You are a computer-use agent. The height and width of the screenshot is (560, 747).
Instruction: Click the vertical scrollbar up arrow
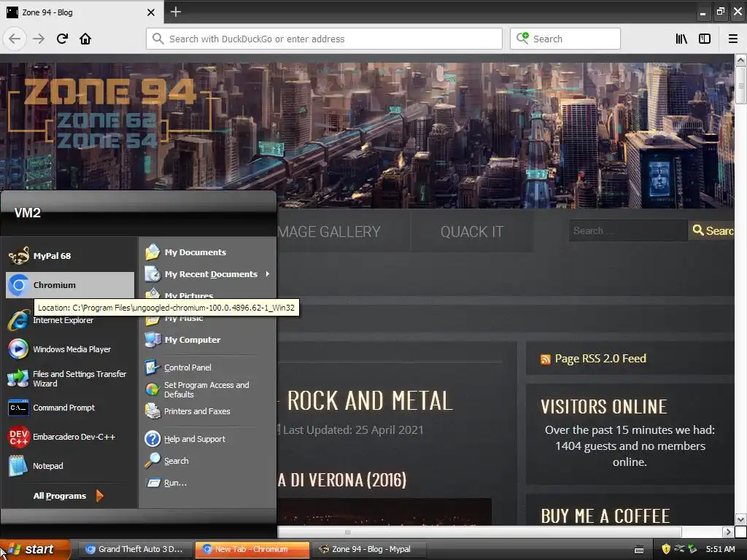(740, 60)
